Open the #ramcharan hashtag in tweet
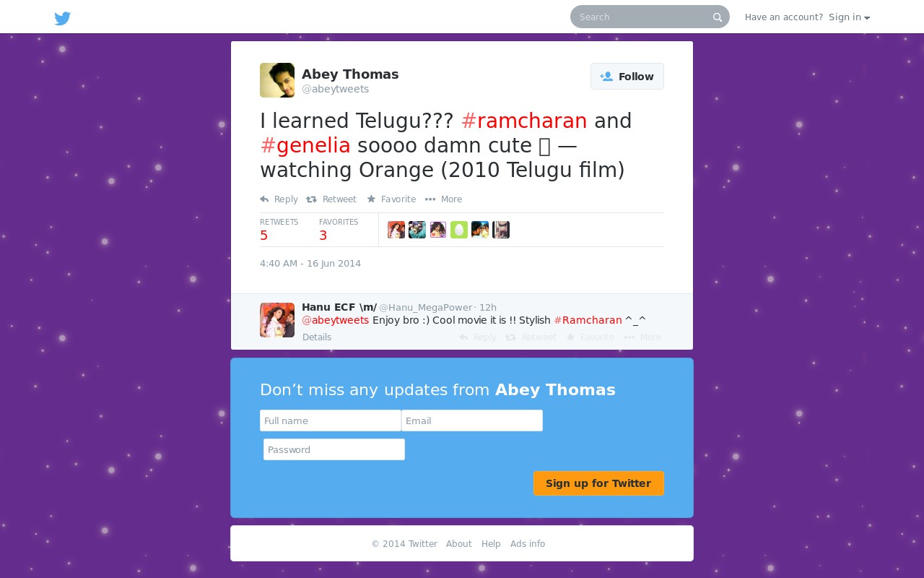This screenshot has height=578, width=924. point(524,121)
